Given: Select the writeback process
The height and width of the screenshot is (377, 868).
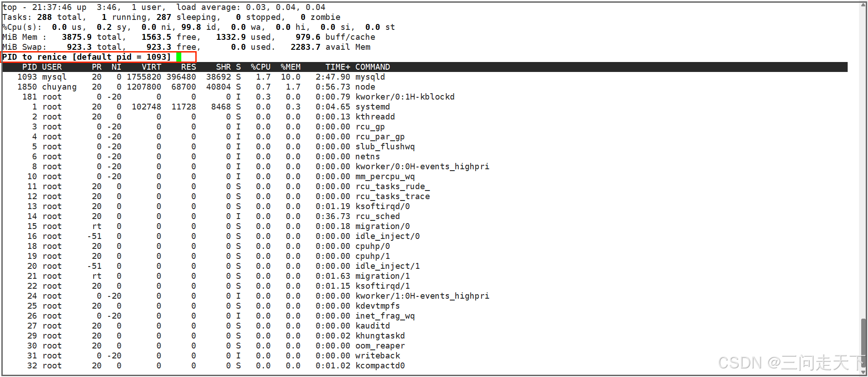Looking at the screenshot, I should pyautogui.click(x=377, y=356).
